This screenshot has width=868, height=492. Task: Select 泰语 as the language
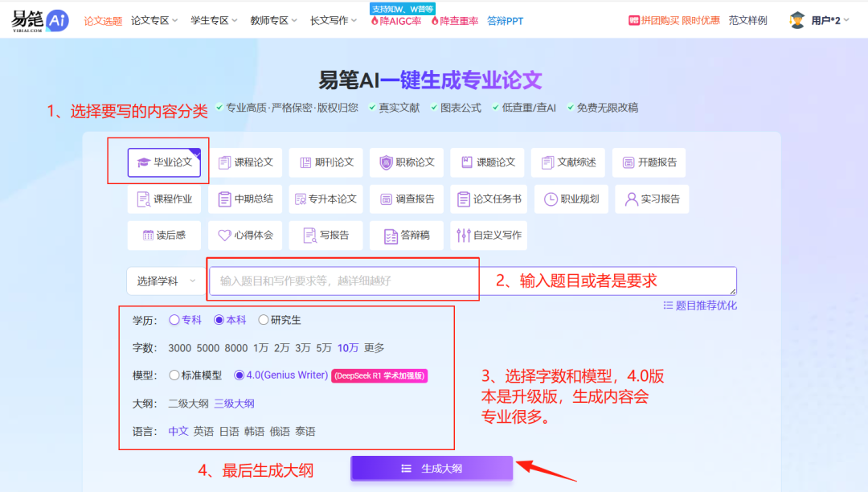[305, 431]
